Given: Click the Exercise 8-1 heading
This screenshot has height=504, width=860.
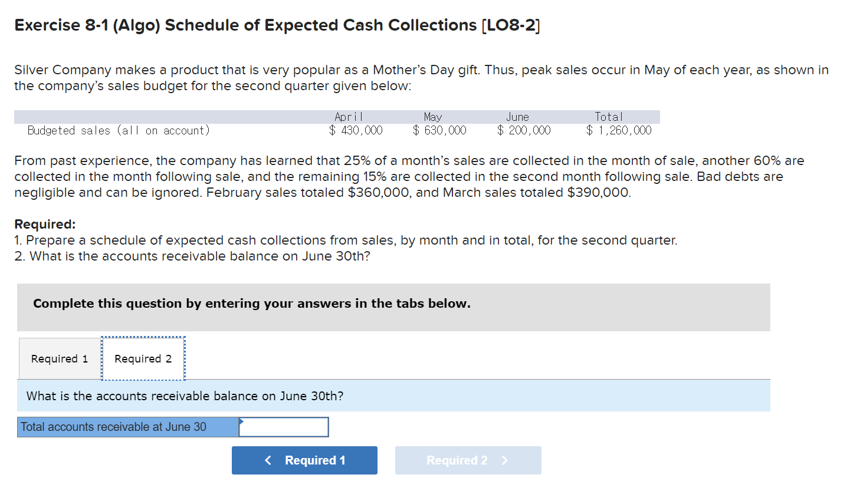Looking at the screenshot, I should [277, 25].
